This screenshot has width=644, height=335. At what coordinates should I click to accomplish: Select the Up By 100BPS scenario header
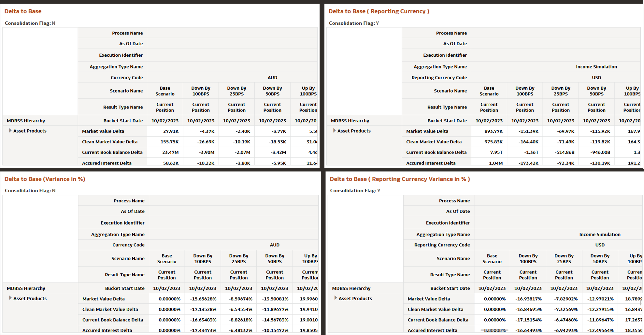[x=308, y=91]
